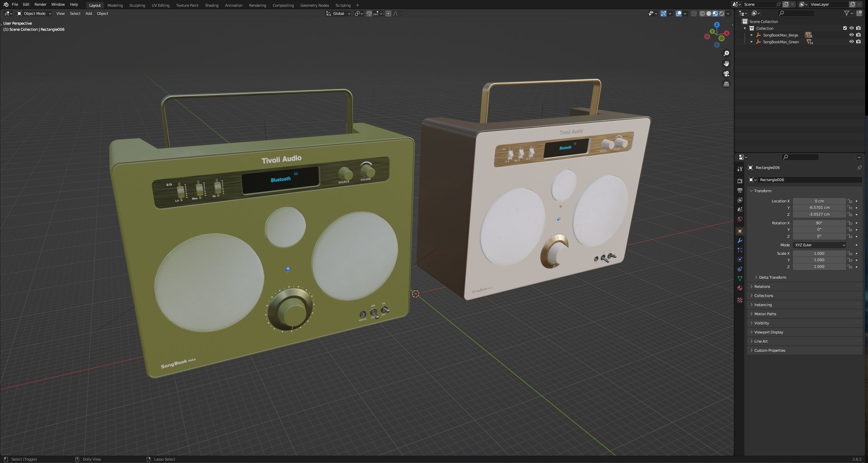
Task: Click the Blender logo menu
Action: [x=6, y=4]
